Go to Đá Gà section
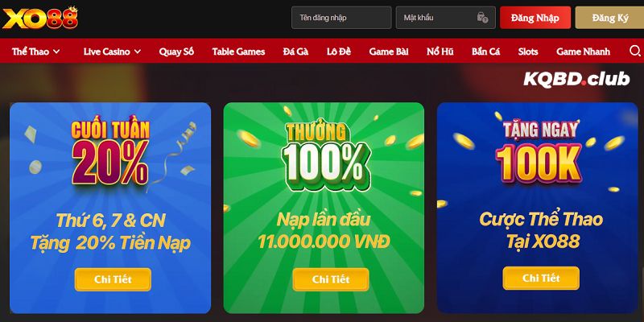Screen dimensions: 644x322 point(295,52)
